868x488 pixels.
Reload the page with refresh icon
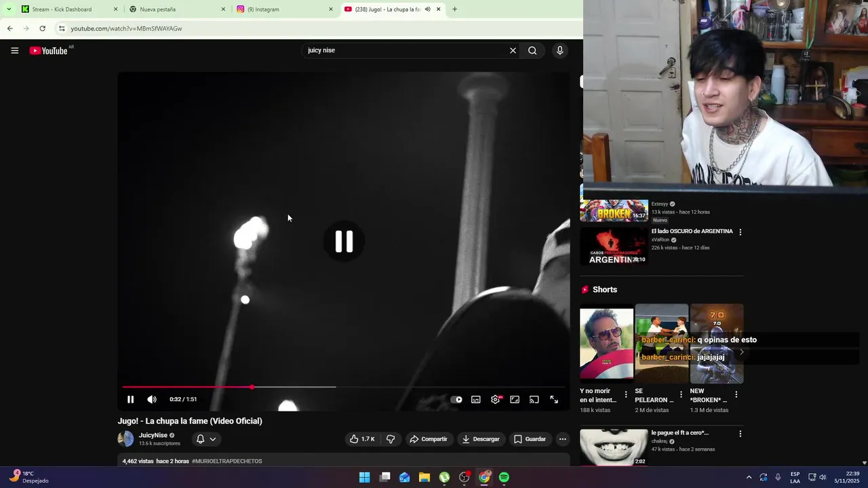point(42,28)
